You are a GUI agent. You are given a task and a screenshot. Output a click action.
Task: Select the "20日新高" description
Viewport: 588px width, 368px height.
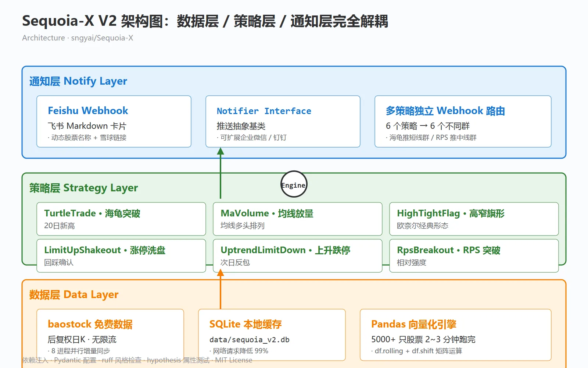point(60,226)
